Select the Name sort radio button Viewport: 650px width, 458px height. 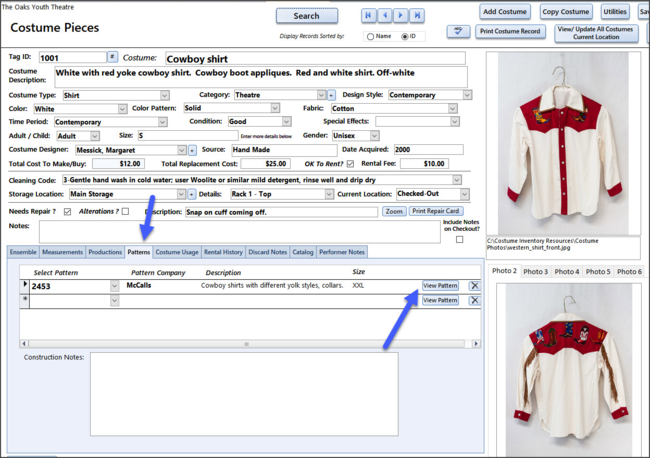click(x=371, y=36)
